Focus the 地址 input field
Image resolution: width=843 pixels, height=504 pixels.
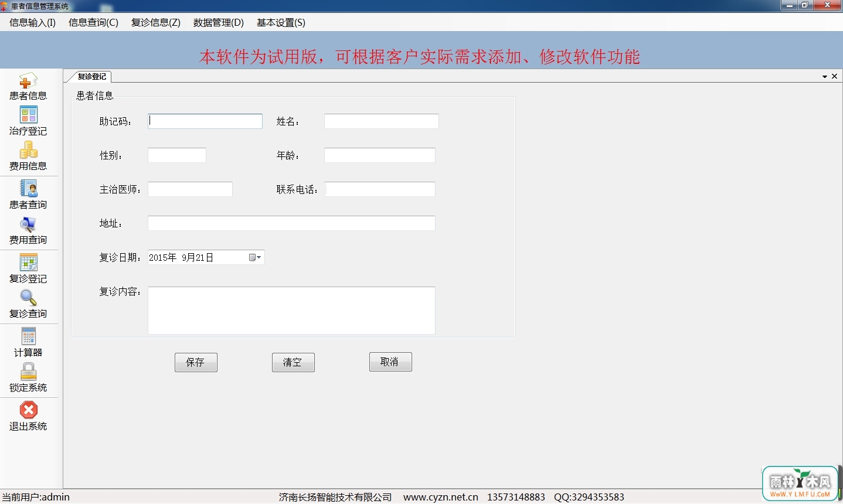tap(291, 223)
